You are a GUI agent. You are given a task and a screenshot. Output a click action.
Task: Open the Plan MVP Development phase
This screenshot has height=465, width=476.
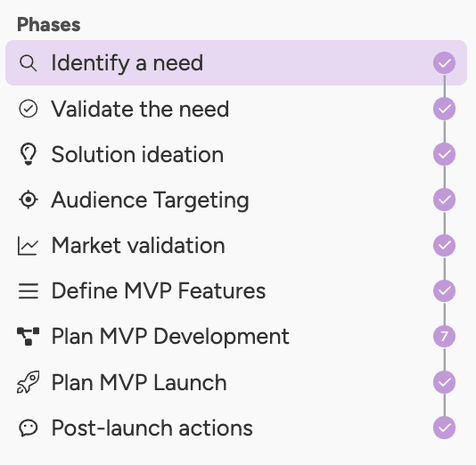236,336
